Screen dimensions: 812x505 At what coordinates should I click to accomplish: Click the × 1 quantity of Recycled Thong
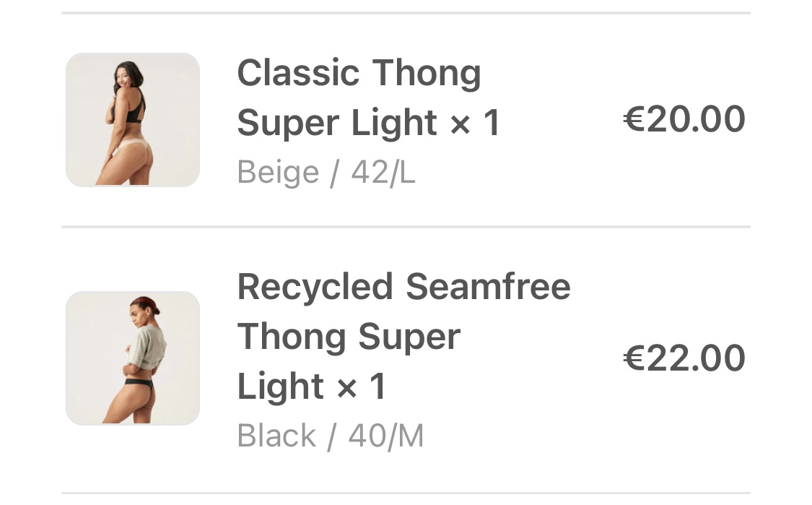tap(362, 387)
